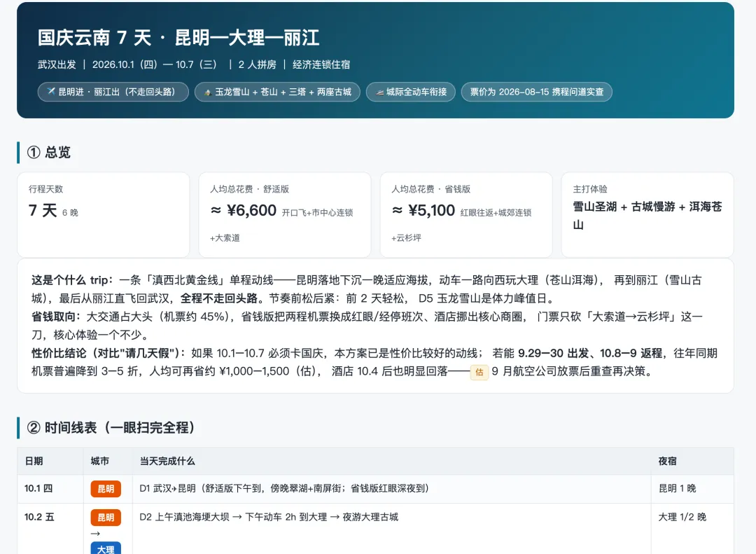The height and width of the screenshot is (554, 756).
Task: Click the 性价比结论 bold label
Action: click(x=108, y=353)
